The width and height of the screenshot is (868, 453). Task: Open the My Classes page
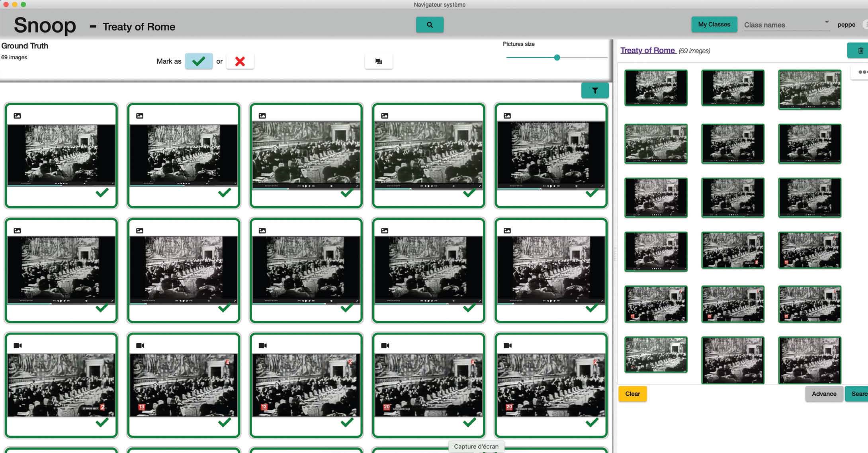714,24
